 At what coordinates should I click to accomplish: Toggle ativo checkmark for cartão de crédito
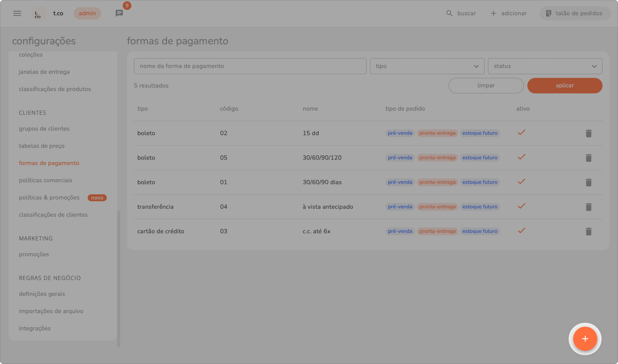[x=521, y=231]
